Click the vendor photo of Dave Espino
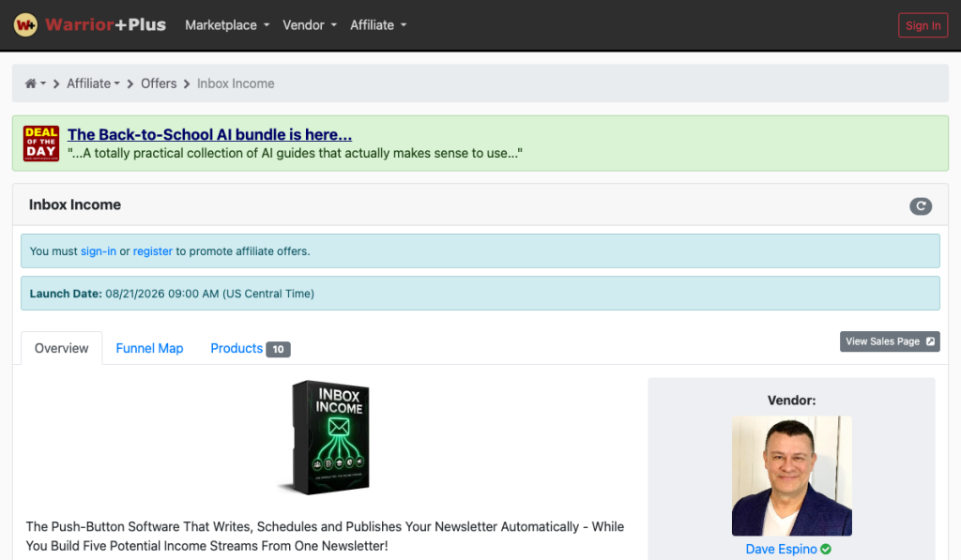This screenshot has width=961, height=560. point(791,477)
